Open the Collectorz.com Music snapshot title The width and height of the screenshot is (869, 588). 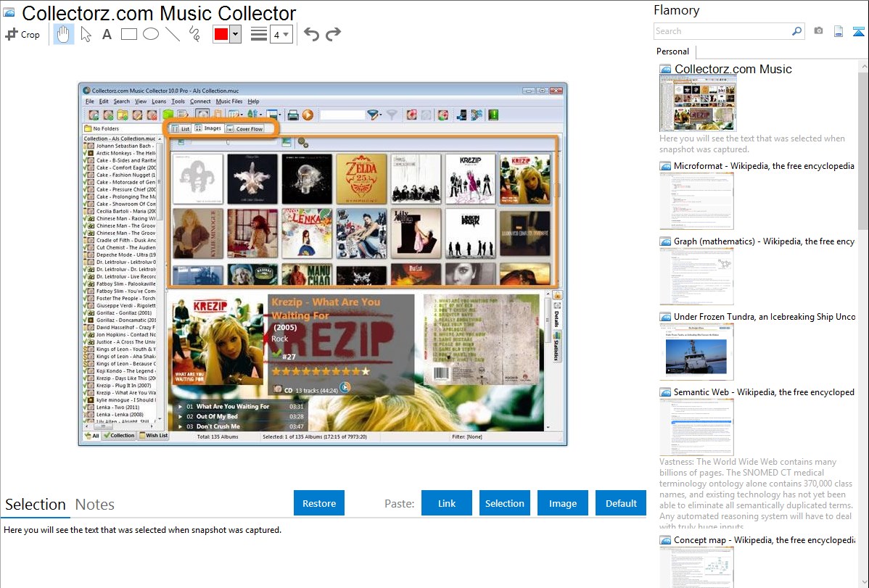pyautogui.click(x=733, y=70)
